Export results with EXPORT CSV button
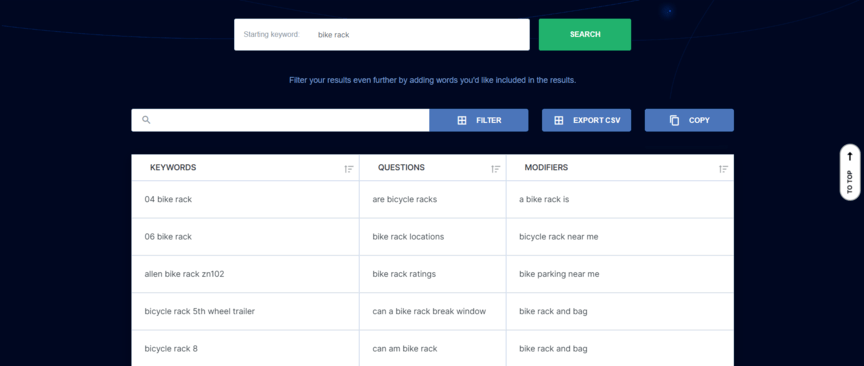Screen dimensions: 864x366 (586, 120)
